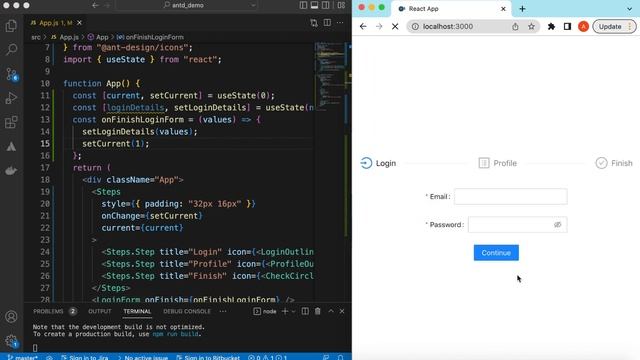Viewport: 640px width, 360px height.
Task: Click No active issue status item
Action: pos(142,357)
